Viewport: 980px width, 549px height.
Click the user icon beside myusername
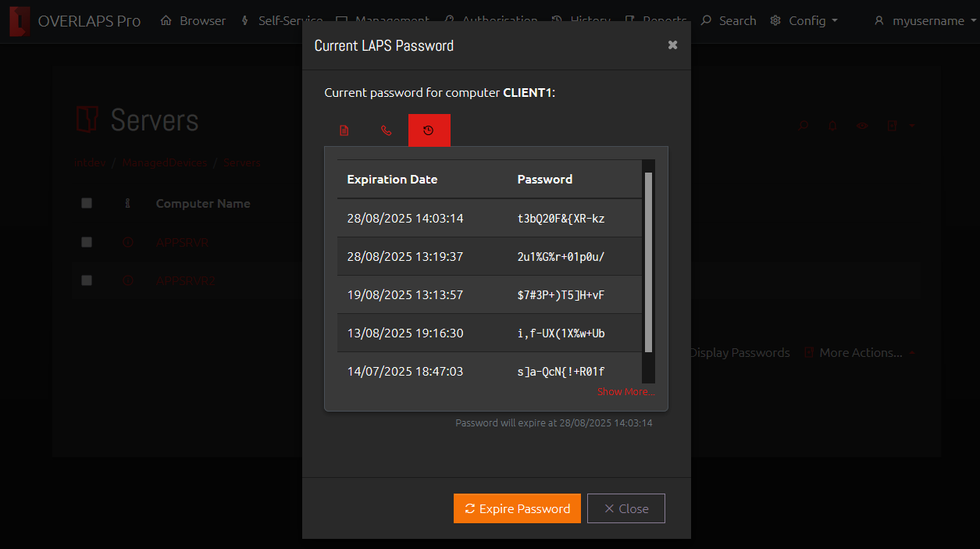coord(879,21)
